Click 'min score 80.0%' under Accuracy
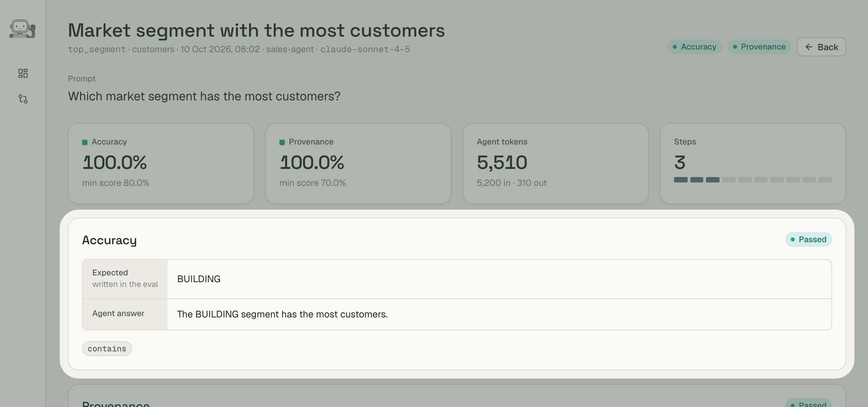The image size is (868, 407). (x=116, y=183)
